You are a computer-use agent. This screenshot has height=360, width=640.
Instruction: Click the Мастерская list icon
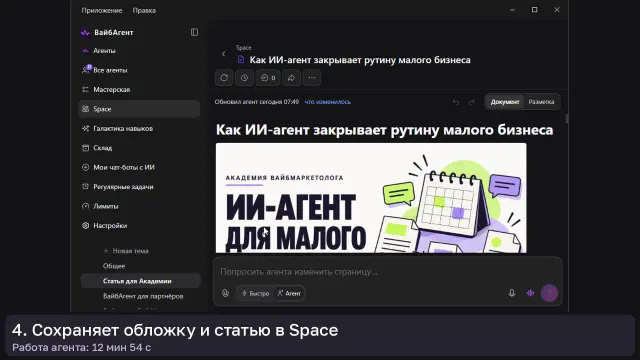85,89
